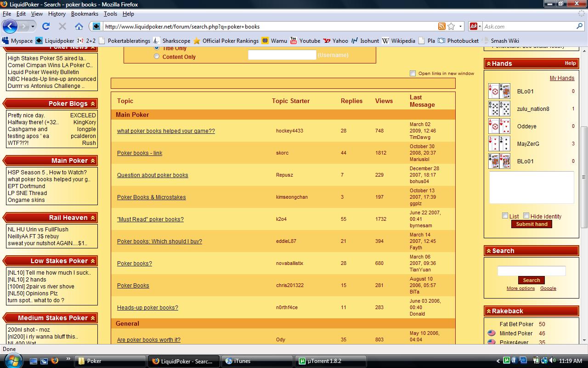Open the Sharkscope bookmark

click(171, 40)
